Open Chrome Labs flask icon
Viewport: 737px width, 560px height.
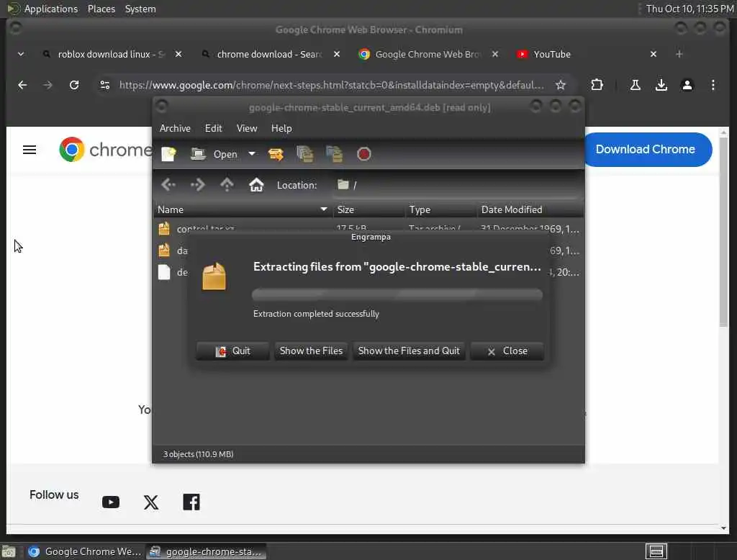(x=635, y=85)
